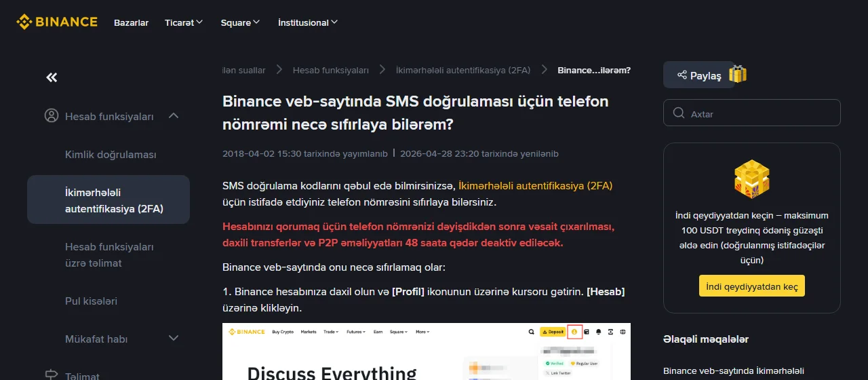
Task: Click the article title about SMS doğrulaması
Action: 416,113
